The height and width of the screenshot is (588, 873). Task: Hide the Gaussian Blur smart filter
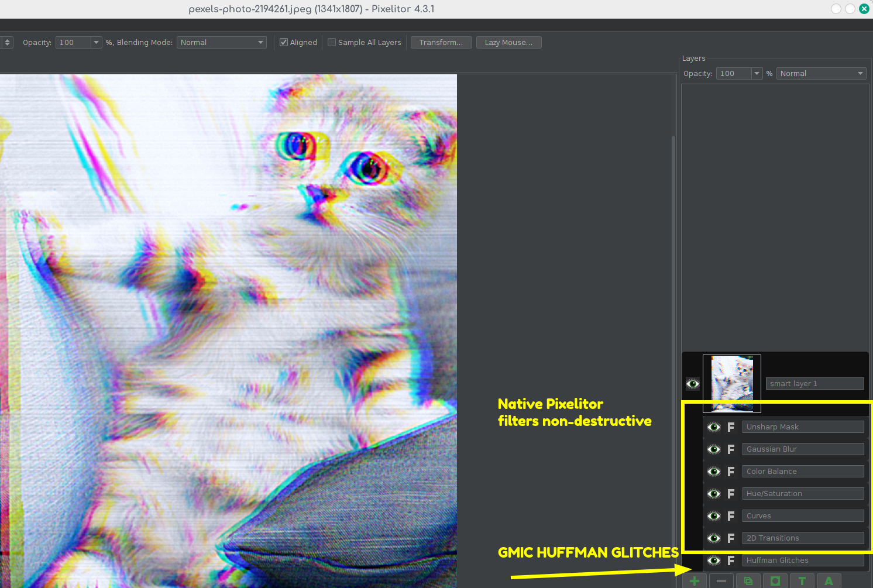714,449
